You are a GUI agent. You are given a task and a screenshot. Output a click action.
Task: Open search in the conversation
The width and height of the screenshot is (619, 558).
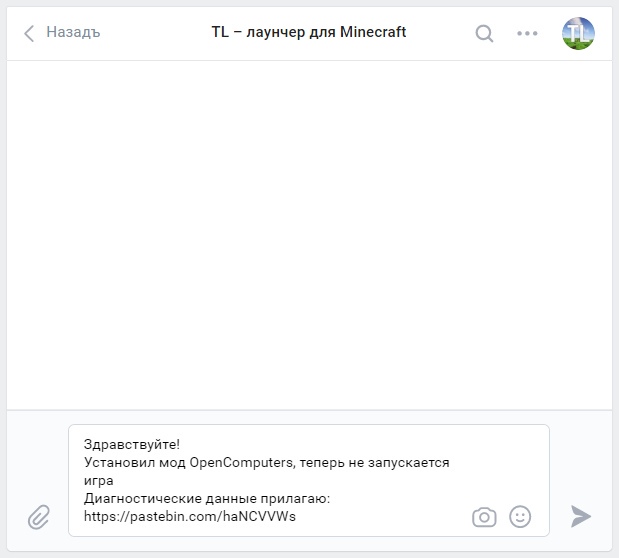[484, 33]
